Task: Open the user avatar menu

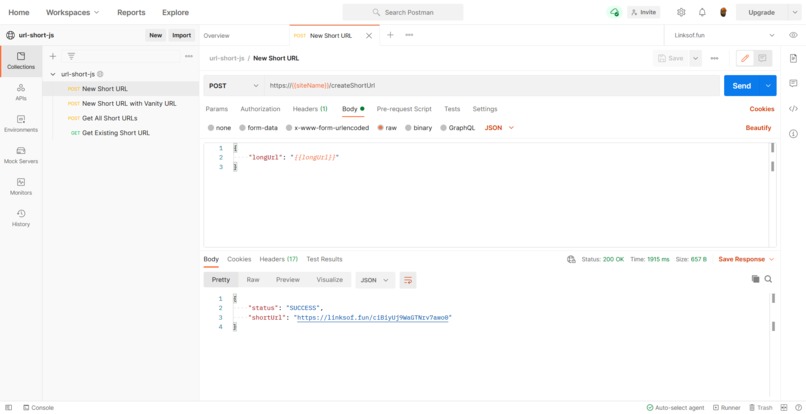Action: 723,12
